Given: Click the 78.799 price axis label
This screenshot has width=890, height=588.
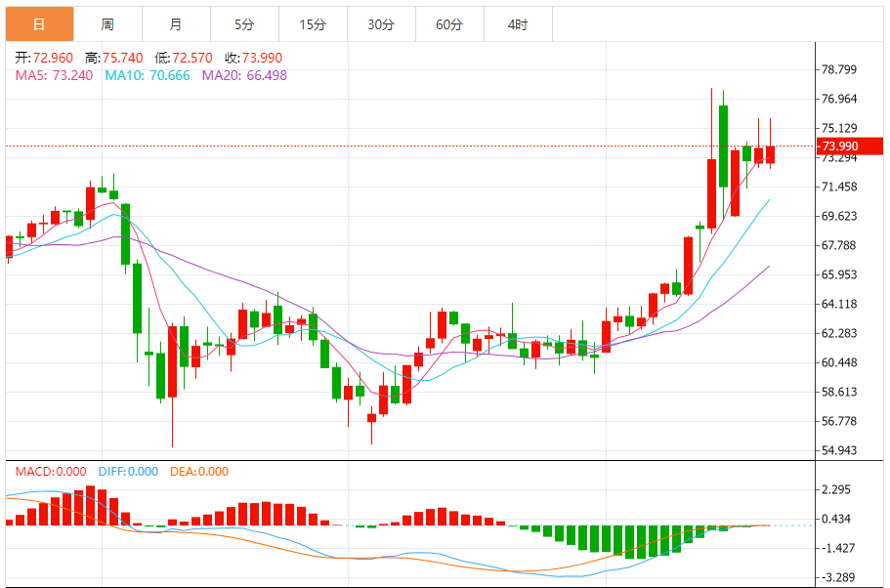Looking at the screenshot, I should [839, 69].
